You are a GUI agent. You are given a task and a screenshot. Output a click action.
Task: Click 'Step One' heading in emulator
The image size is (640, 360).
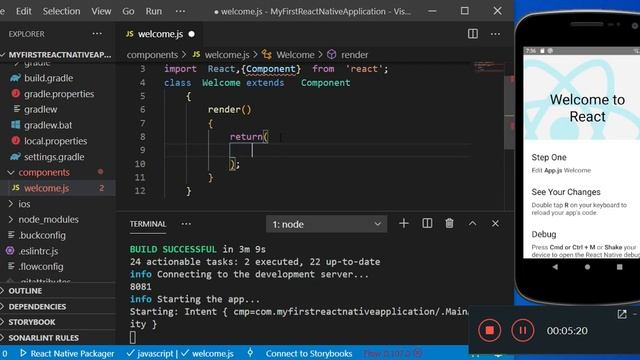[x=549, y=157]
